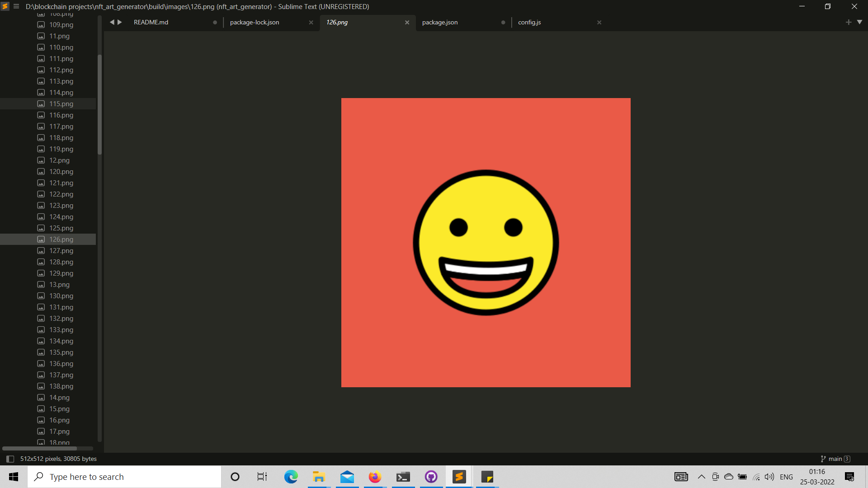Toggle the sidebar using status bar icon
Image resolution: width=868 pixels, height=488 pixels.
click(x=10, y=459)
